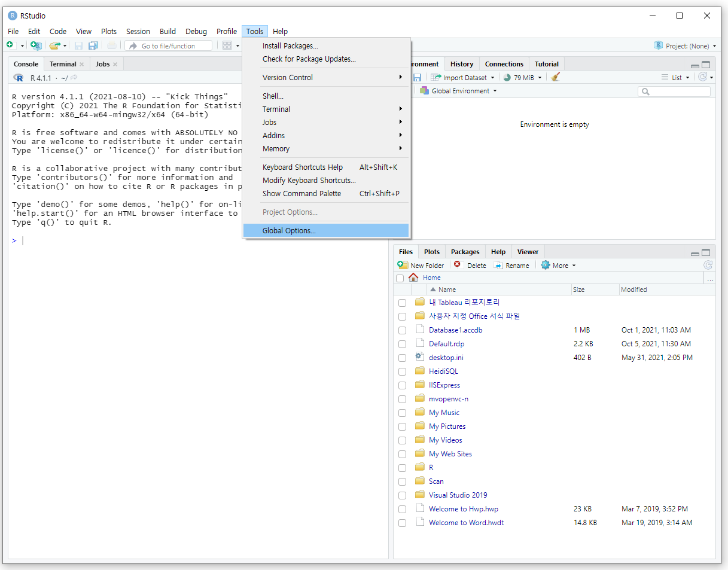The image size is (728, 570).
Task: Maximize the Environment pane
Action: click(706, 65)
